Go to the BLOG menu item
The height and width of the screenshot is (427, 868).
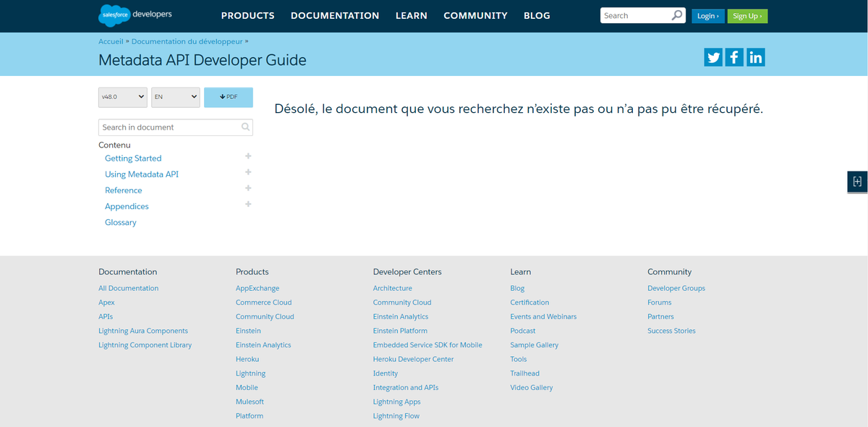[x=537, y=15]
